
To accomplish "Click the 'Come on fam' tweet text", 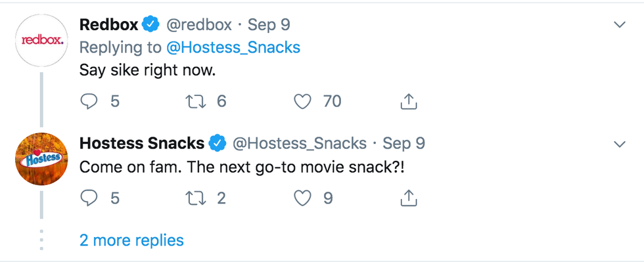I will [x=242, y=167].
